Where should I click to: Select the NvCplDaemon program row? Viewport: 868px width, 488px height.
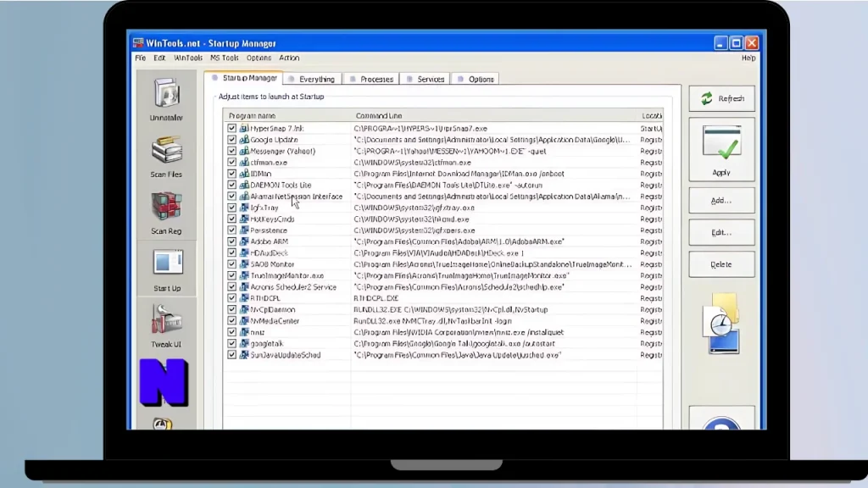(442, 310)
